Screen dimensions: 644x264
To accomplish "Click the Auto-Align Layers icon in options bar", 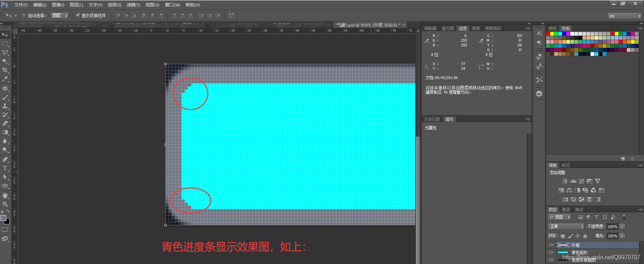I will [x=231, y=16].
